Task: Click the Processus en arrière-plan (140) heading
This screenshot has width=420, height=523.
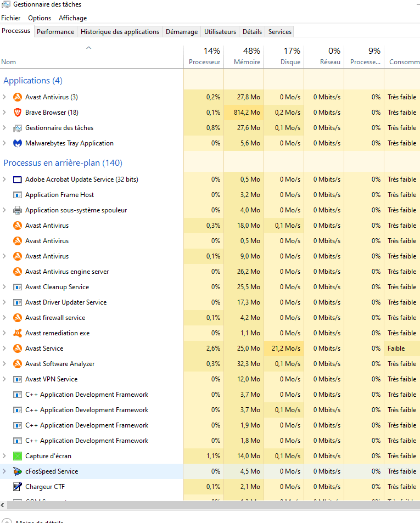Action: 63,163
